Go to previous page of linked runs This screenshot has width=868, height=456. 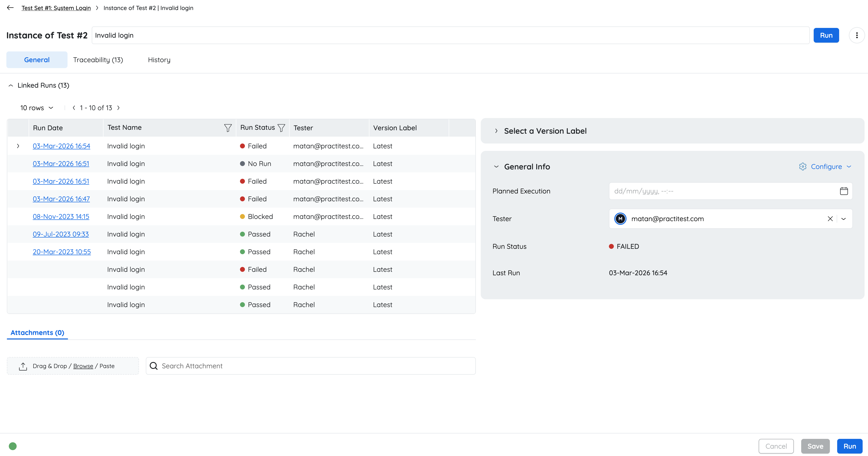[74, 108]
